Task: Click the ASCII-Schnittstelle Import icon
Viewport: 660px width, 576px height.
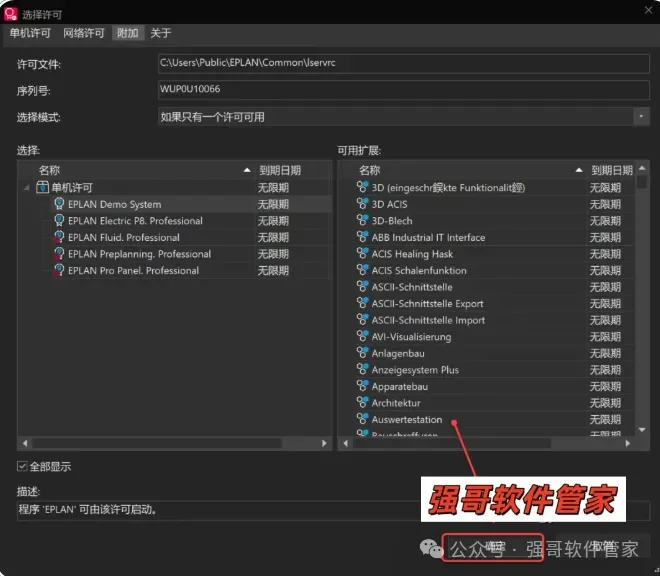Action: 362,320
